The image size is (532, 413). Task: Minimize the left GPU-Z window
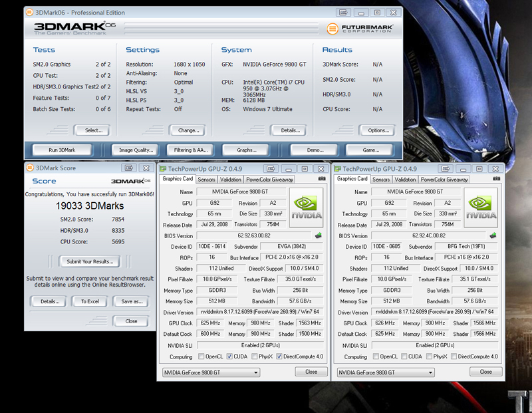coord(289,169)
